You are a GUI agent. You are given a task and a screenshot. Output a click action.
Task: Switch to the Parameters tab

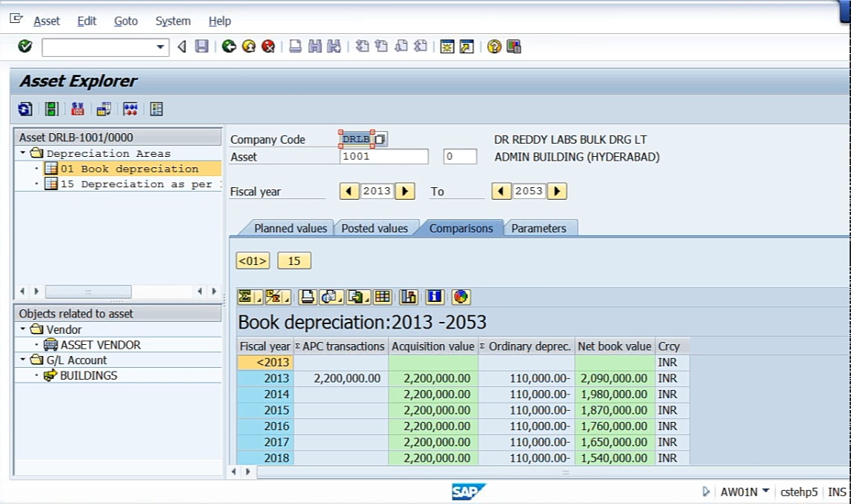[539, 229]
